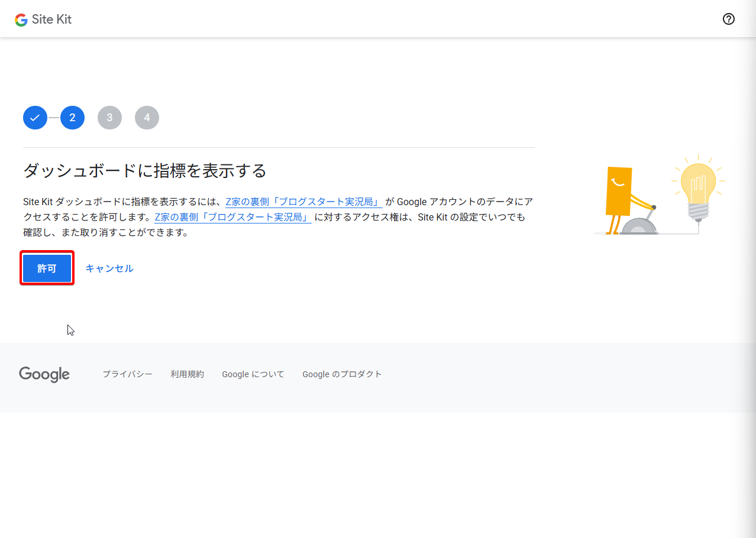Screen dimensions: 756x538
Task: Click the Google logo in the footer
Action: 44,375
